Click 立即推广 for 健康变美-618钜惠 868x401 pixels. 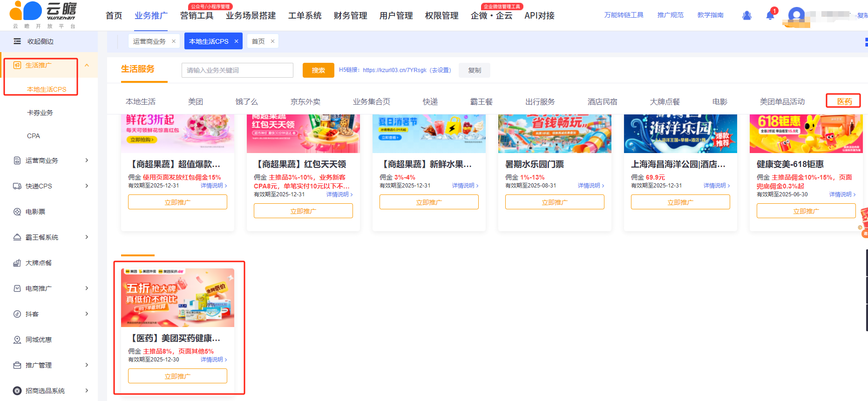806,211
